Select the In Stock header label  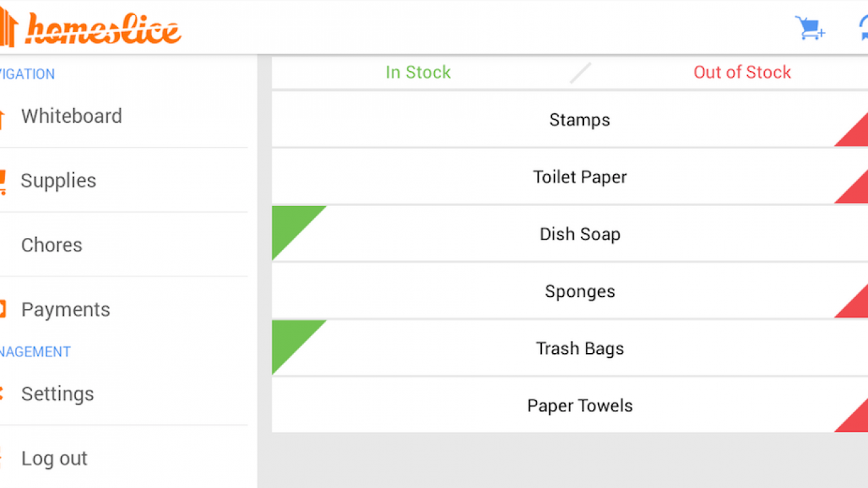418,73
